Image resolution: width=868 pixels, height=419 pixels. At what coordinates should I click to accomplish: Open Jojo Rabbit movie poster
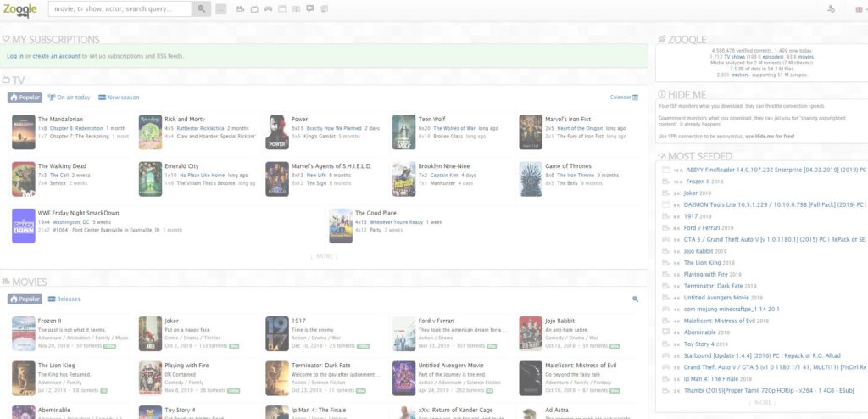click(x=531, y=333)
